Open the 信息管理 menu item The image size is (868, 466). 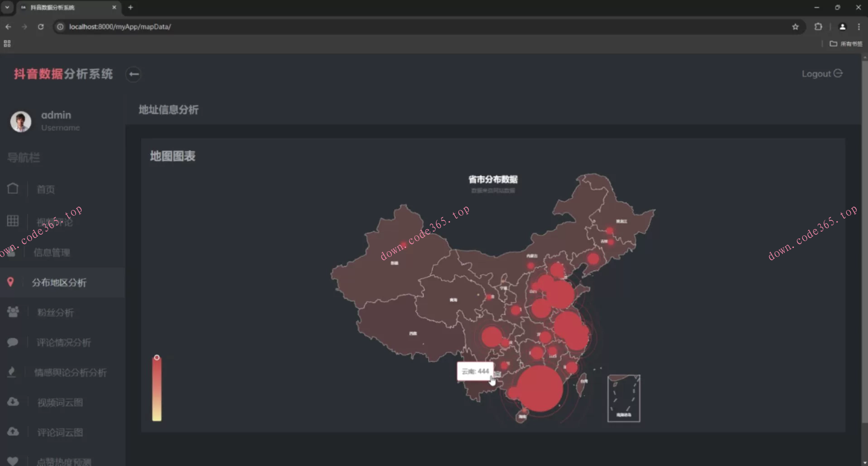click(52, 252)
